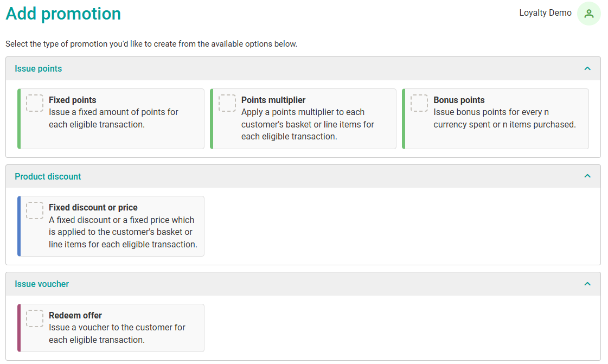Screen dimensions: 608x364
Task: Click the Issue points section header
Action: coord(39,69)
